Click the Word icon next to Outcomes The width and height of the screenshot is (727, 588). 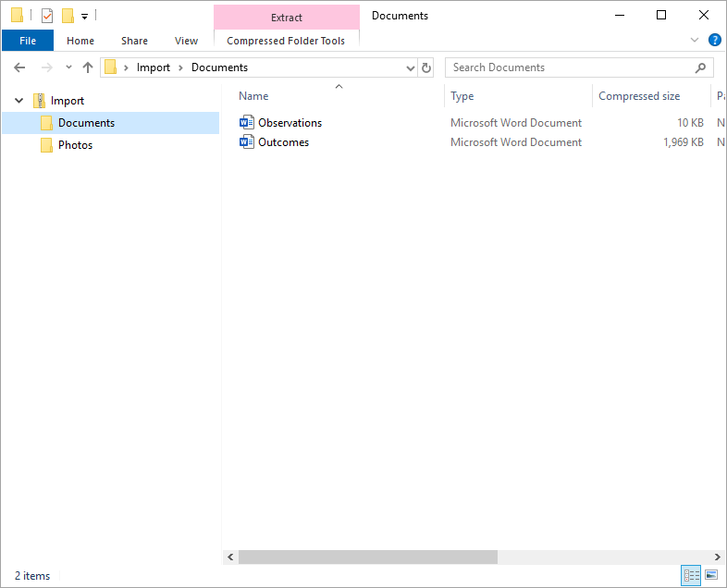point(247,141)
